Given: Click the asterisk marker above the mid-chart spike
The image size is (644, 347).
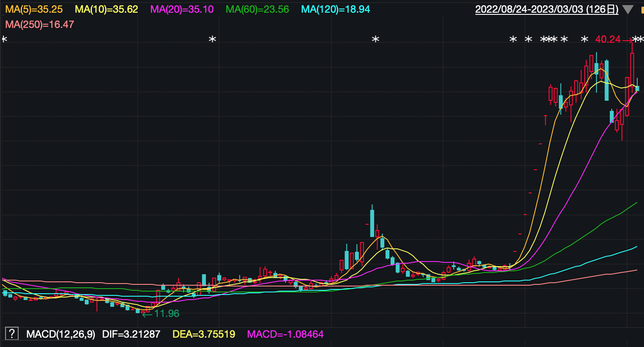Looking at the screenshot, I should coord(375,39).
